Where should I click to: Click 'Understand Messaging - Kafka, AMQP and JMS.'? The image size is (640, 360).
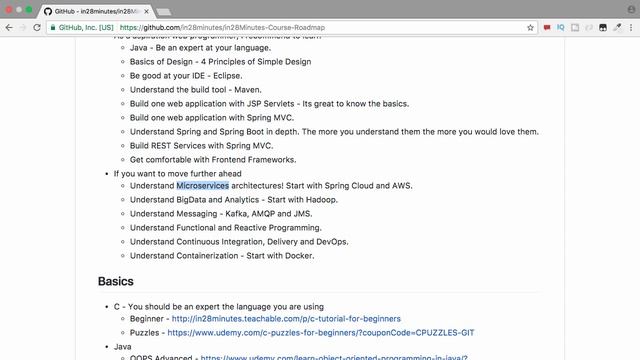tap(221, 214)
